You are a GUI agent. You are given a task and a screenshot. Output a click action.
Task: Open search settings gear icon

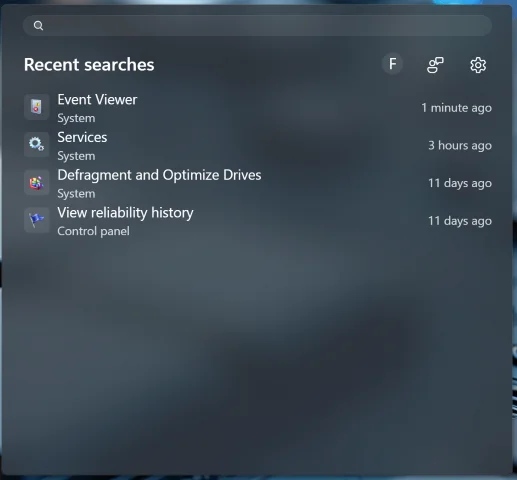tap(478, 65)
